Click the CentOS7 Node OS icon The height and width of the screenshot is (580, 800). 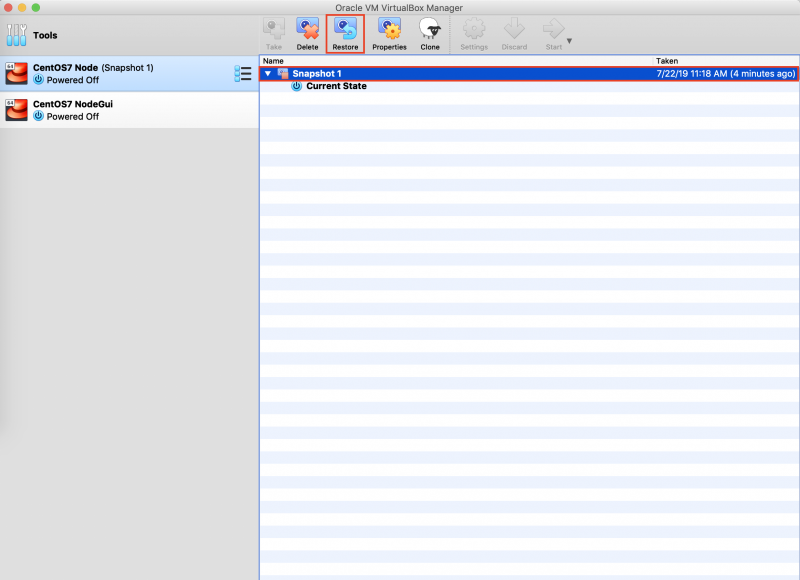(x=16, y=73)
